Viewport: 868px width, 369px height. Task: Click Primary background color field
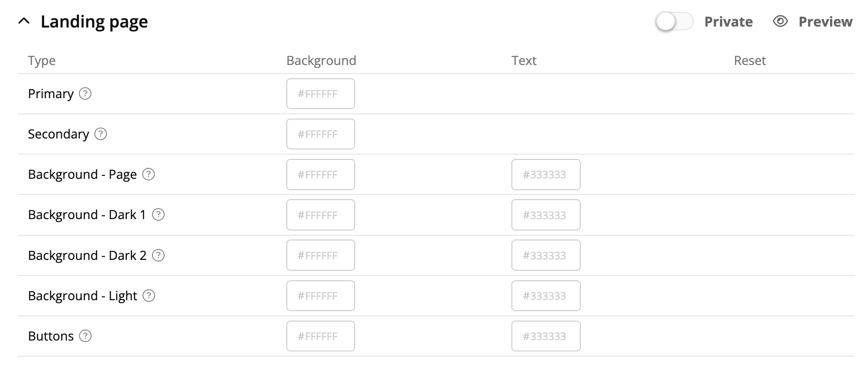[x=321, y=94]
